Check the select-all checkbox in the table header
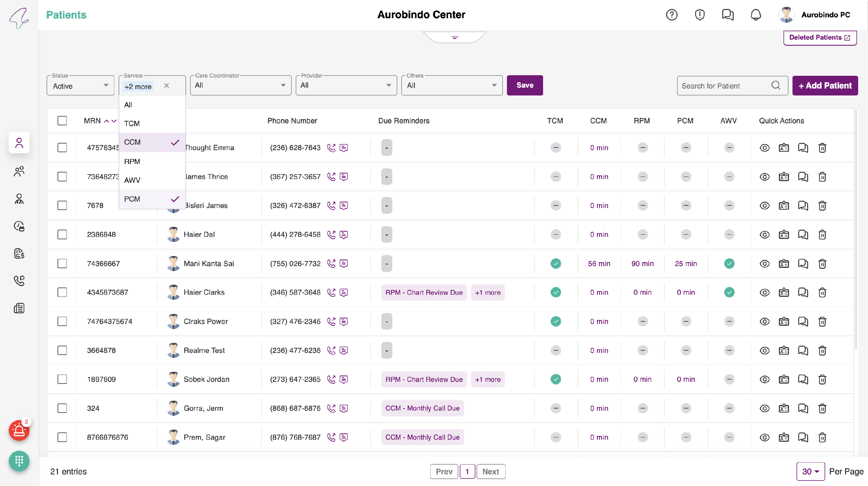The width and height of the screenshot is (868, 486). tap(62, 121)
